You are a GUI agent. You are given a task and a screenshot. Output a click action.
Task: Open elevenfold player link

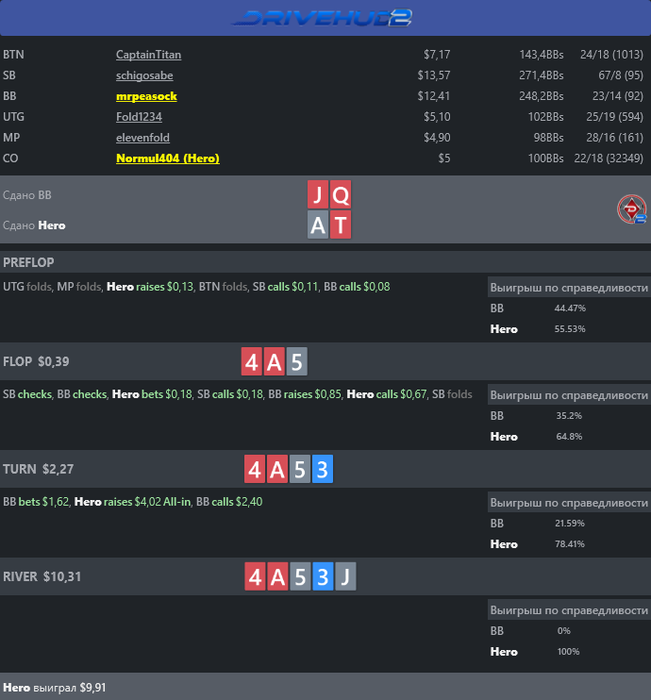[143, 138]
